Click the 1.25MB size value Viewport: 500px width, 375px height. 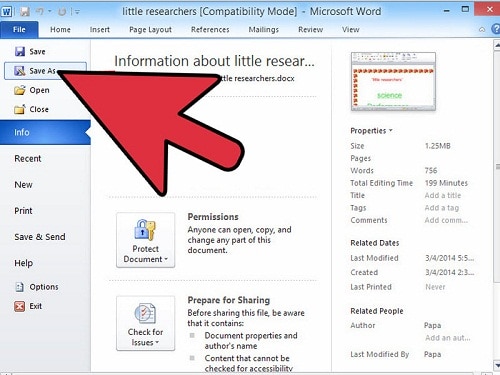(438, 146)
